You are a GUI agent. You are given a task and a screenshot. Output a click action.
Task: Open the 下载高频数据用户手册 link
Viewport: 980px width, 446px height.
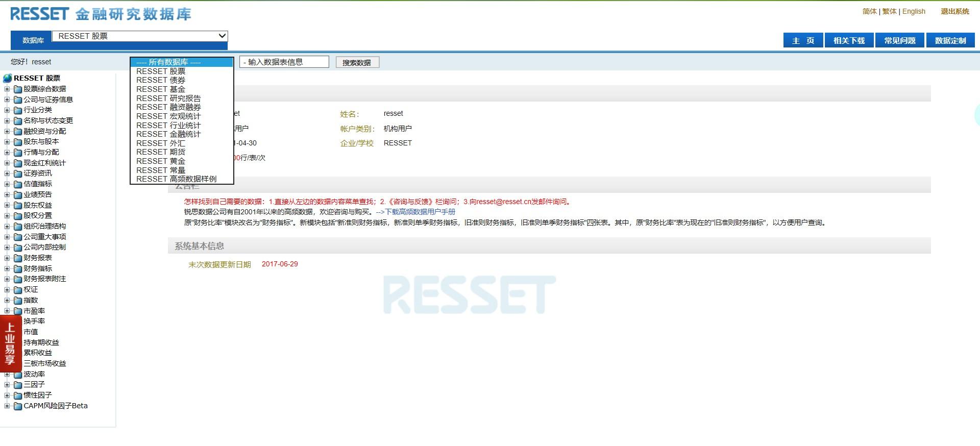point(420,212)
